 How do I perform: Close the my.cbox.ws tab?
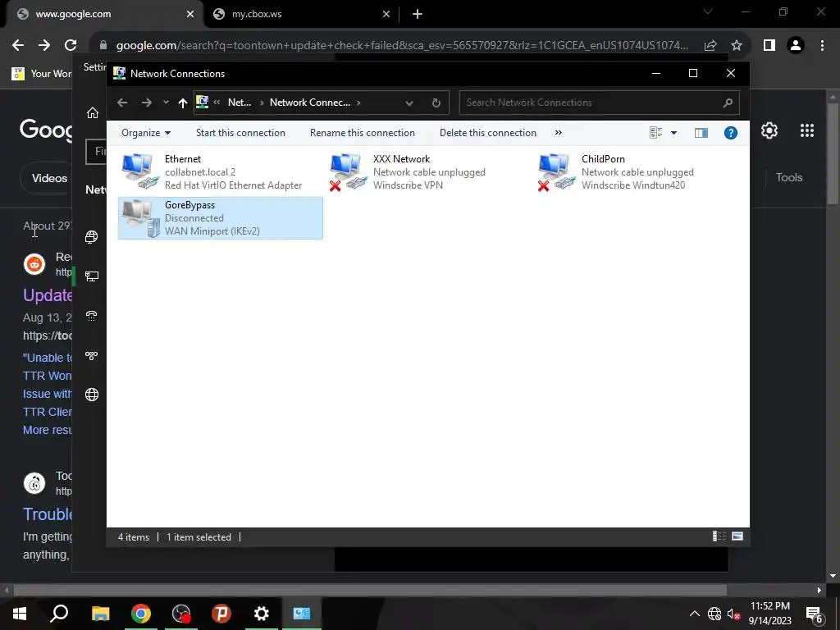[x=386, y=14]
